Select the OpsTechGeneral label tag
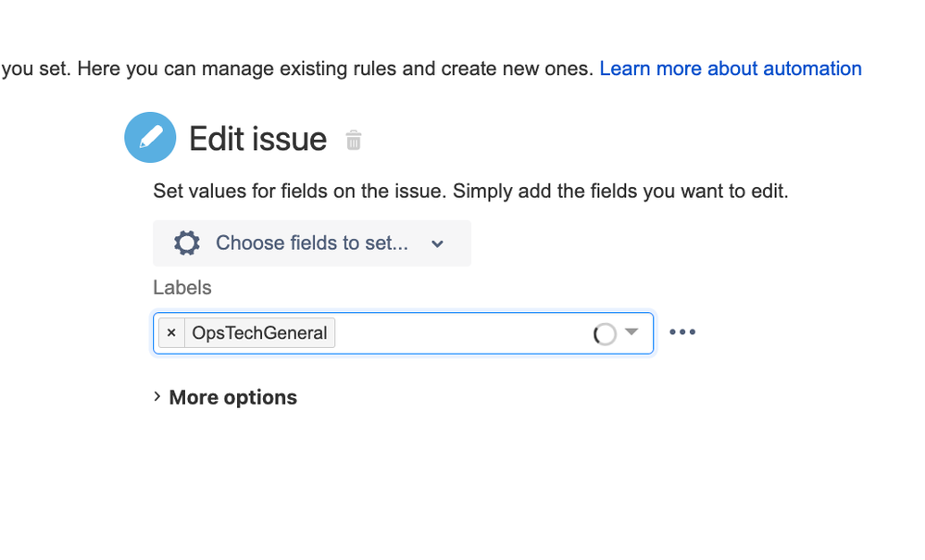 (259, 333)
